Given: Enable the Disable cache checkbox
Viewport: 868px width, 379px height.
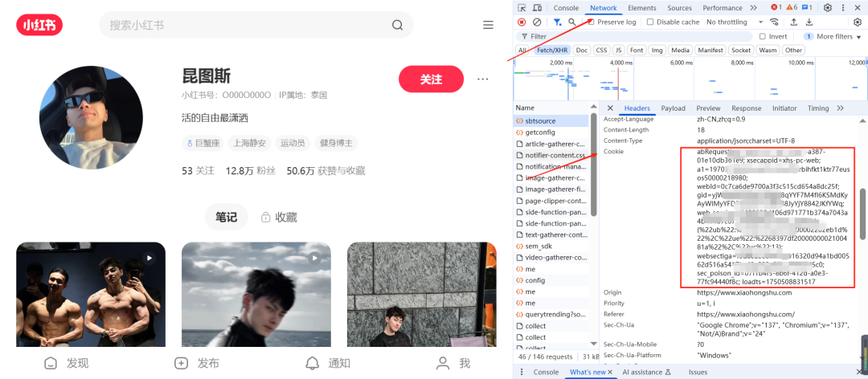Looking at the screenshot, I should click(x=650, y=22).
